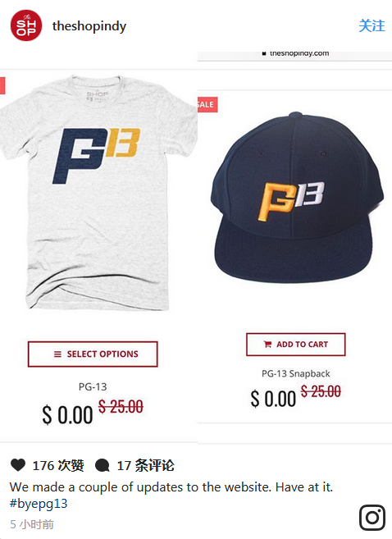Open comments via speech bubble icon
The image size is (392, 539).
(102, 465)
